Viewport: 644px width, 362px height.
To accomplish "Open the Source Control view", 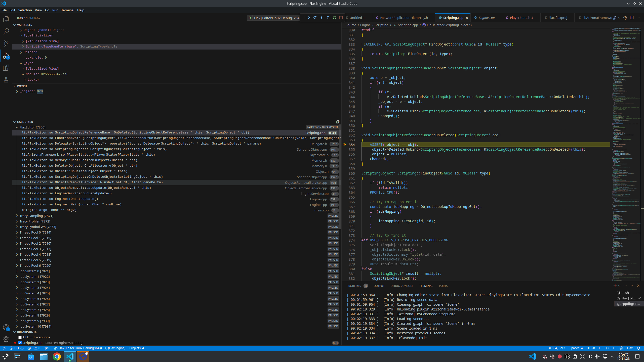I will point(6,43).
